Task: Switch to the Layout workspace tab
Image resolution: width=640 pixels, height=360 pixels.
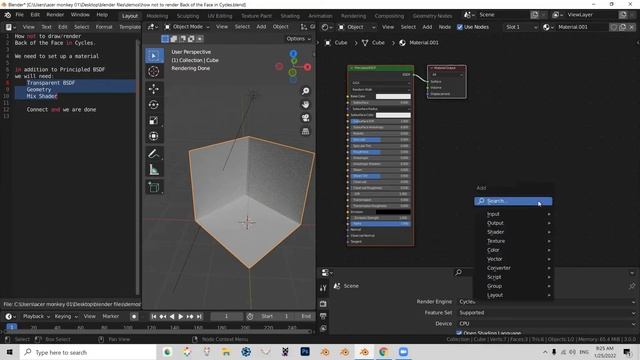Action: (x=130, y=16)
